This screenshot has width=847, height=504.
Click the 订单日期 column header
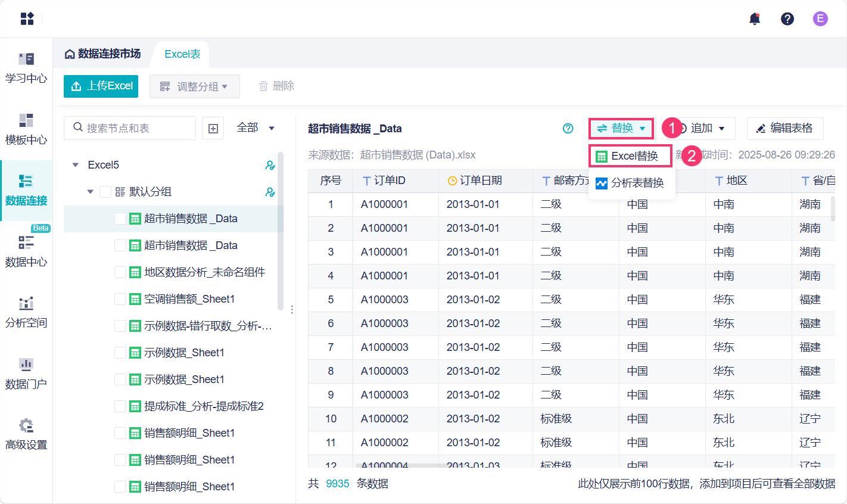pyautogui.click(x=486, y=181)
